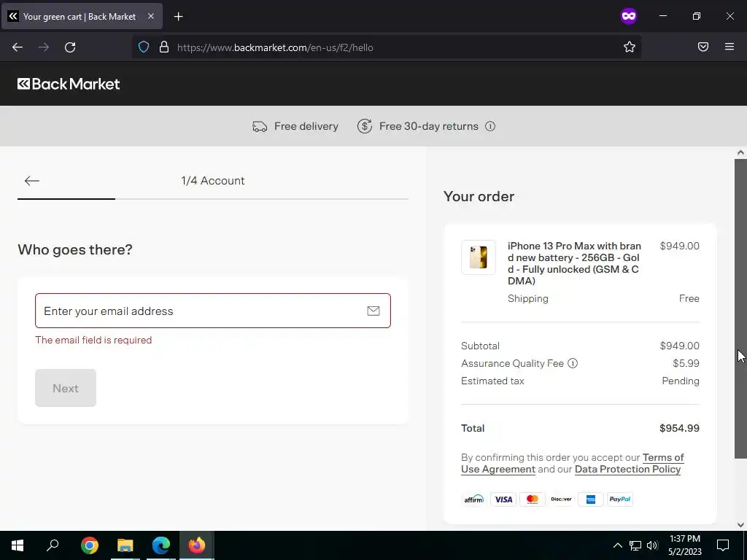Bookmark this page with star icon
Image resolution: width=747 pixels, height=560 pixels.
(630, 47)
